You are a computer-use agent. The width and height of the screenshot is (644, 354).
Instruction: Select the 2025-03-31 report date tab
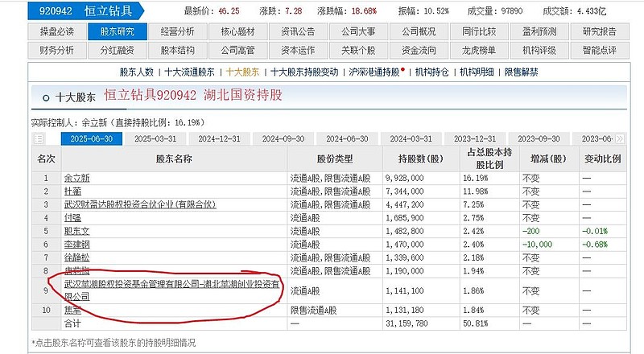pos(155,139)
